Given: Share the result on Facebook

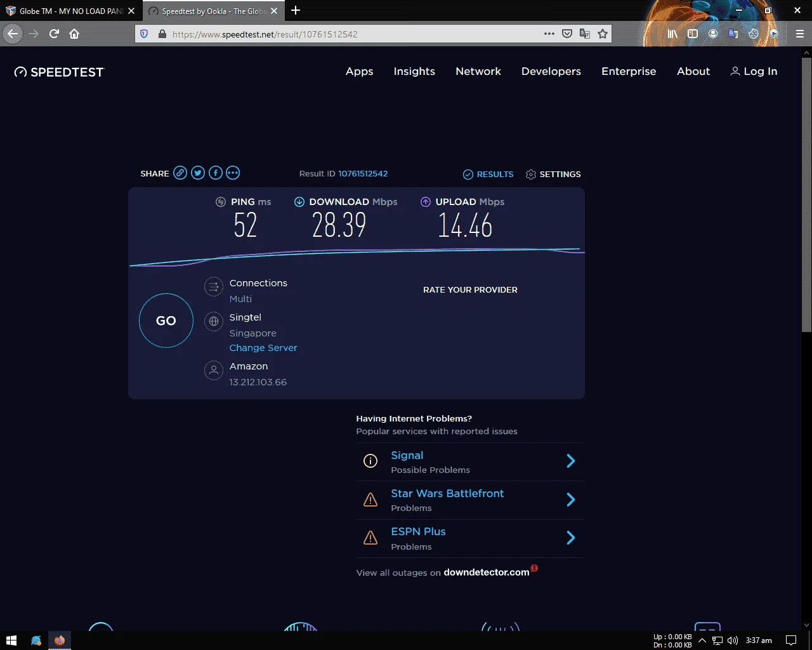Looking at the screenshot, I should (x=216, y=173).
